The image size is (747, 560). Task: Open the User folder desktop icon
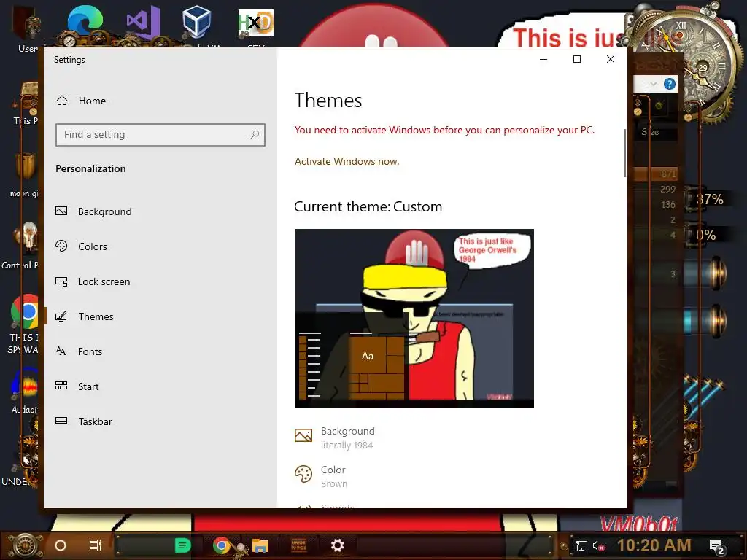[x=28, y=28]
